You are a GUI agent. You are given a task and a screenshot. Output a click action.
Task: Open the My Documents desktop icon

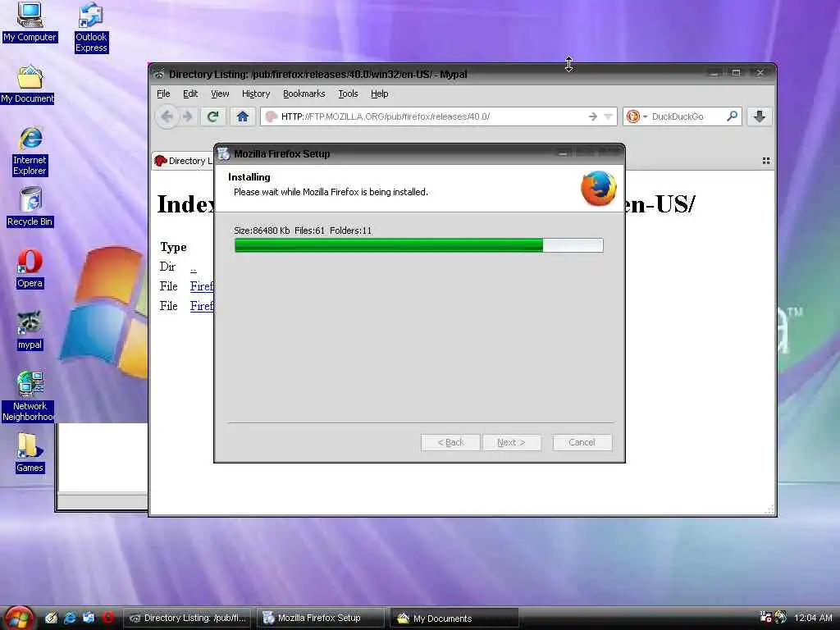(x=28, y=84)
